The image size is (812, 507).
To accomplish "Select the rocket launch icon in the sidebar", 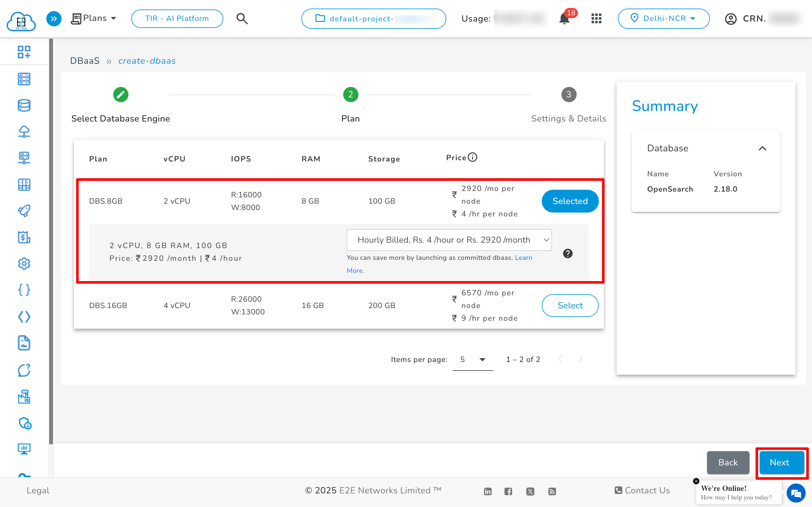I will [x=24, y=211].
